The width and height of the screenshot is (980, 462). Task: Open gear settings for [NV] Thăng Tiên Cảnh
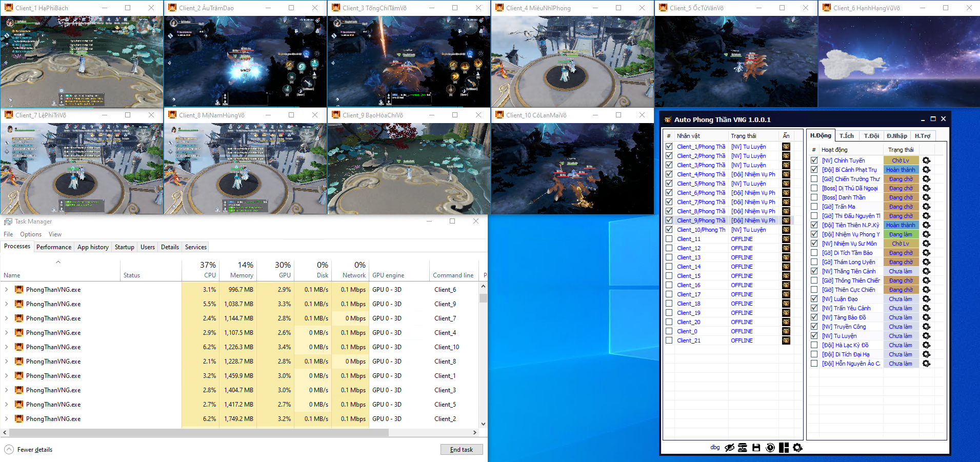[926, 271]
